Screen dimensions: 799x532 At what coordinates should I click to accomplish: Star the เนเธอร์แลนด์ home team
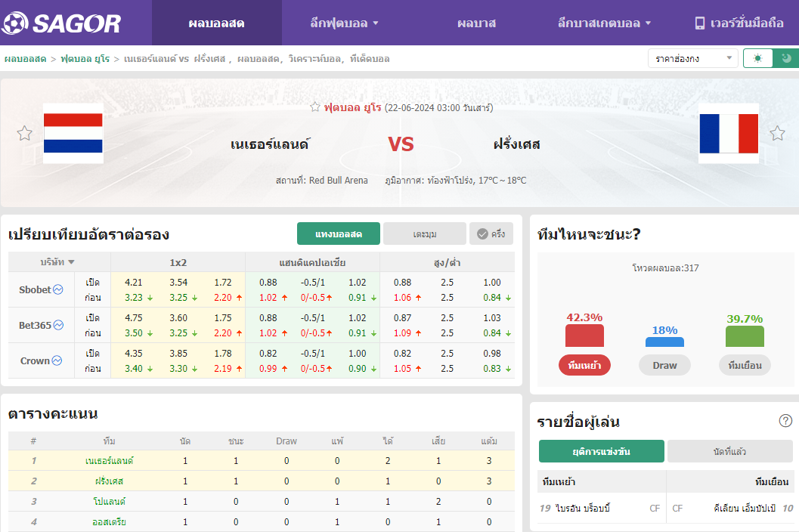24,134
